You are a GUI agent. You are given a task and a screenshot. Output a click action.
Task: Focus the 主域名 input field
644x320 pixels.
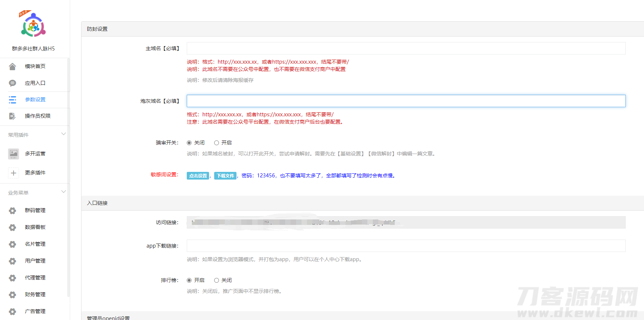[x=406, y=48]
